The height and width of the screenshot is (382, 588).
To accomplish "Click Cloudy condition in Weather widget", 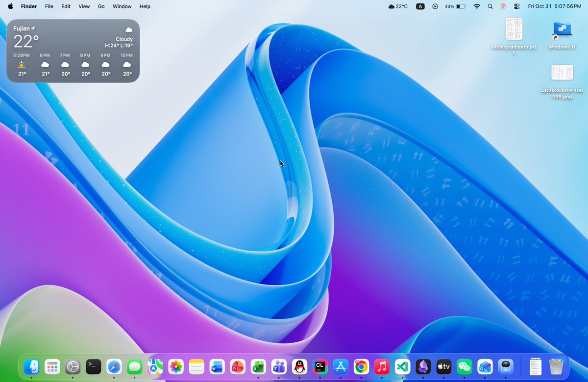I will pyautogui.click(x=124, y=39).
